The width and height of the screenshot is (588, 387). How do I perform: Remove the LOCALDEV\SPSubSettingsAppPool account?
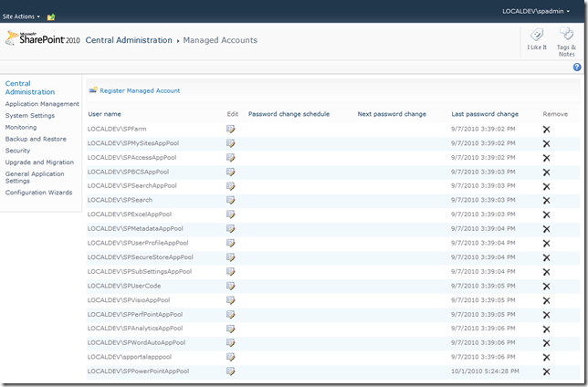pyautogui.click(x=546, y=272)
